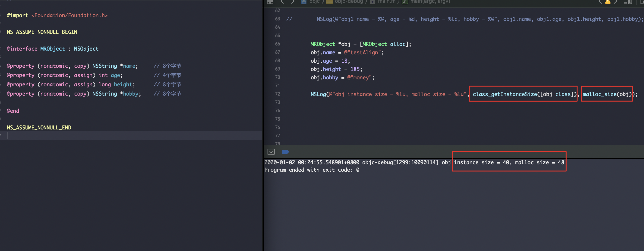
Task: Click malloc_size(obj) call in code
Action: click(x=606, y=94)
